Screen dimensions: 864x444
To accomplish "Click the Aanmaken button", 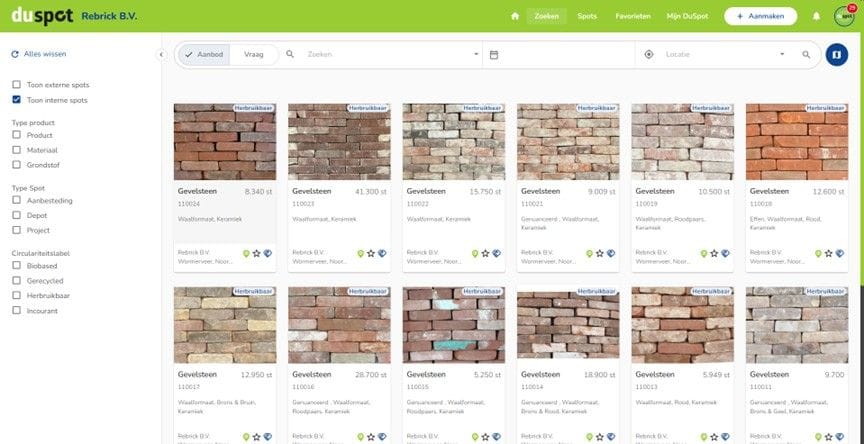I will click(x=760, y=16).
